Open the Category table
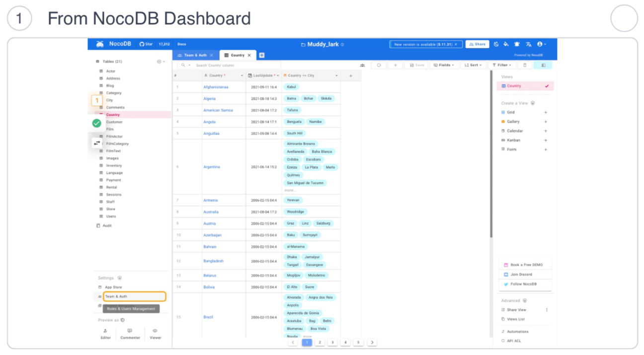The height and width of the screenshot is (355, 644). pyautogui.click(x=113, y=93)
